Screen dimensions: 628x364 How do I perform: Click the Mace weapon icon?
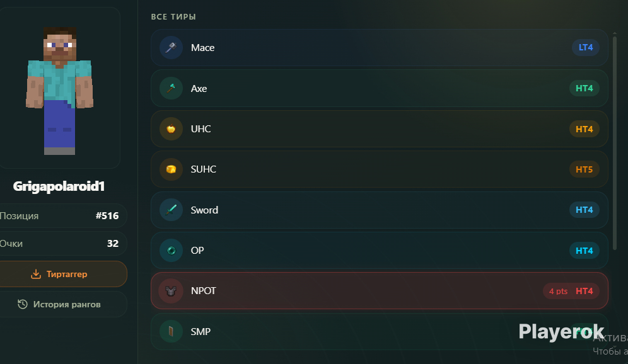coord(171,48)
